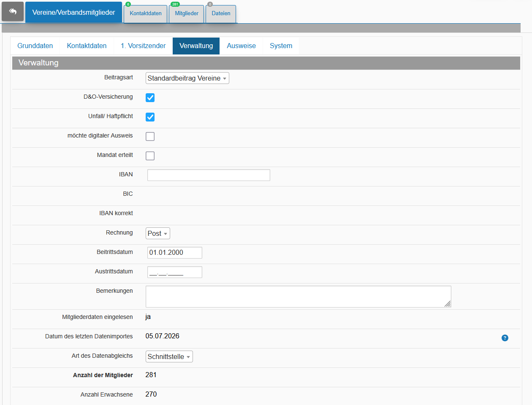532x405 pixels.
Task: Switch to the Grunddaten tab
Action: pos(35,46)
